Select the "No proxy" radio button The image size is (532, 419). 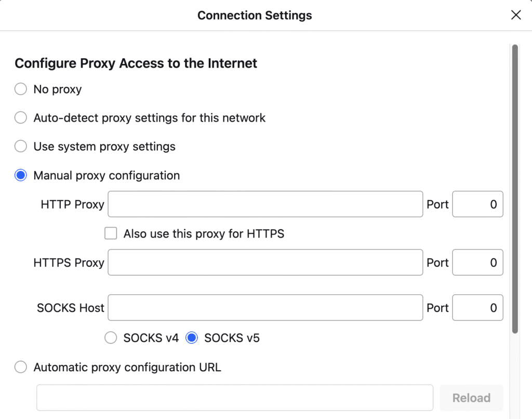[20, 89]
